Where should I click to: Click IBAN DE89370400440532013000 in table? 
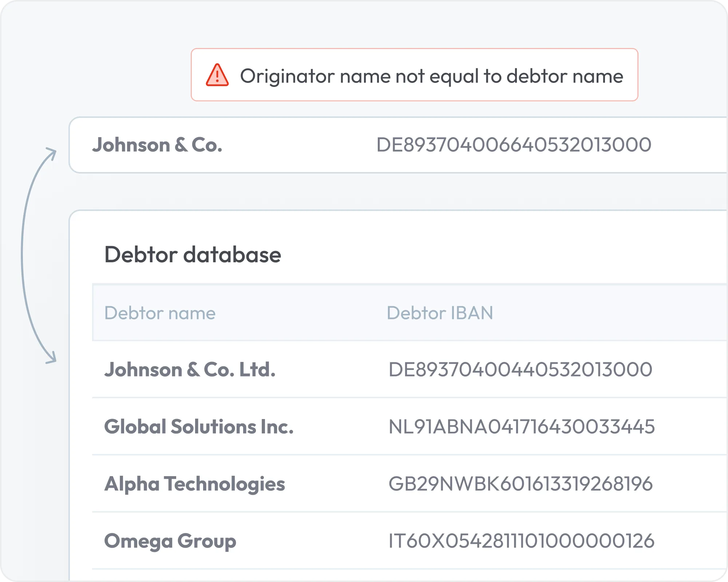[521, 370]
